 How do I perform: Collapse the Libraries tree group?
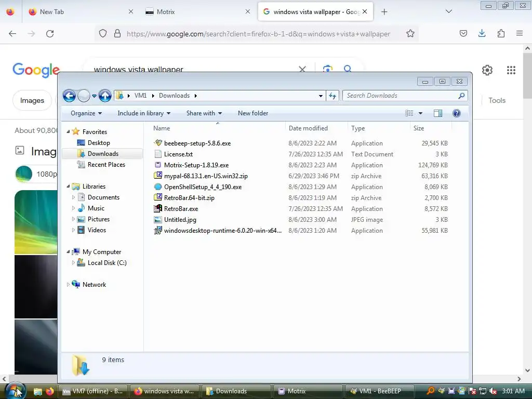pyautogui.click(x=68, y=187)
